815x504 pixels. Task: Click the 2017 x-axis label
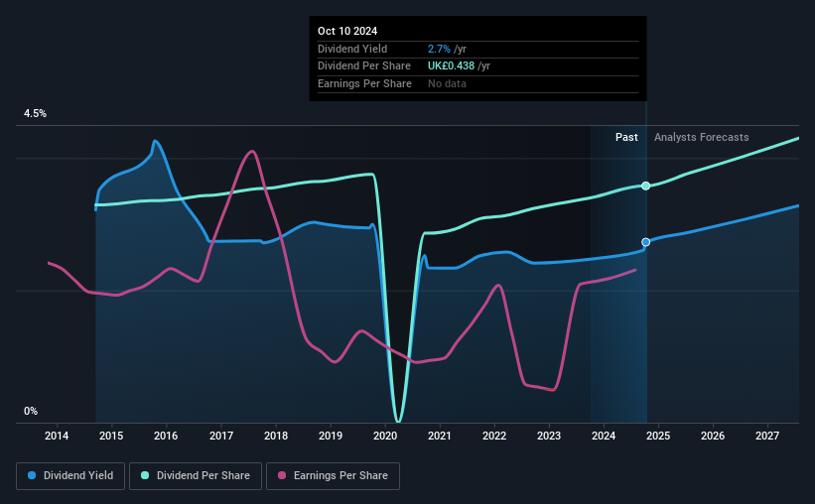point(221,436)
